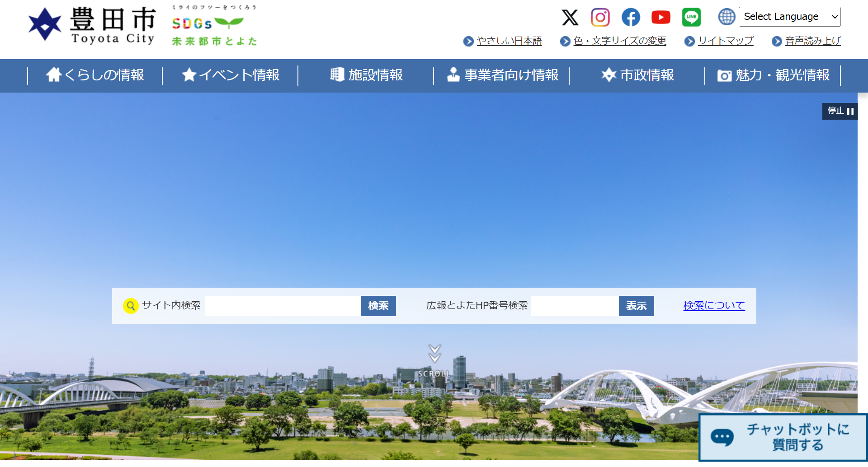Viewport: 868px width, 467px height.
Task: Click the house icon in くらしの情報
Action: (54, 75)
